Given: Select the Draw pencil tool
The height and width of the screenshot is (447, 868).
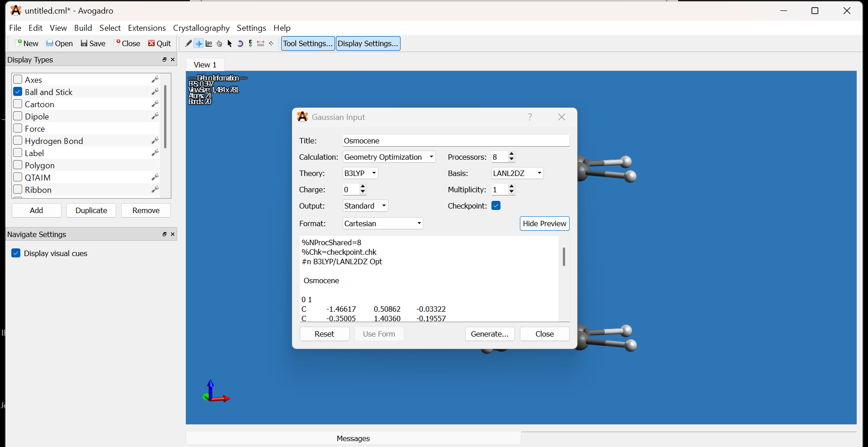Looking at the screenshot, I should coord(189,43).
